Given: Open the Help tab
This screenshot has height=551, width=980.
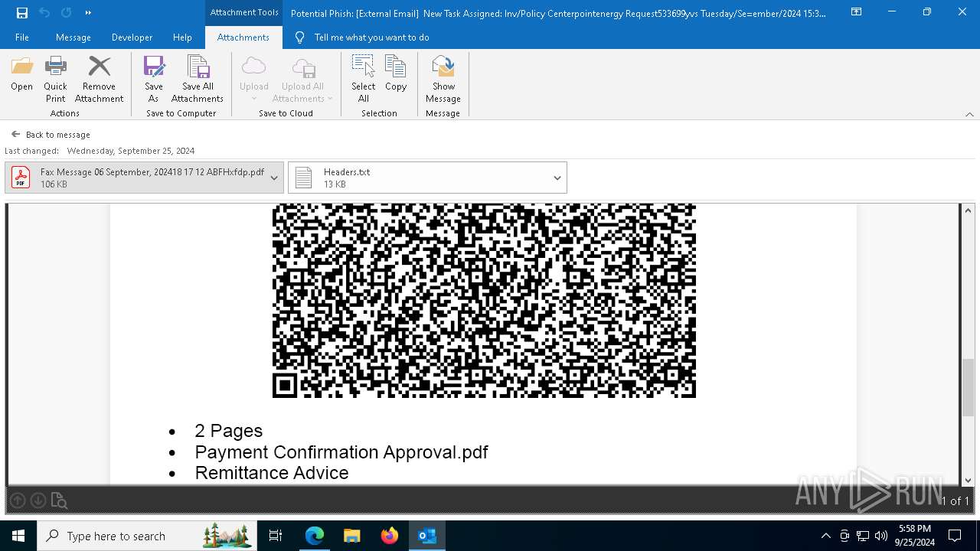Looking at the screenshot, I should pos(182,37).
